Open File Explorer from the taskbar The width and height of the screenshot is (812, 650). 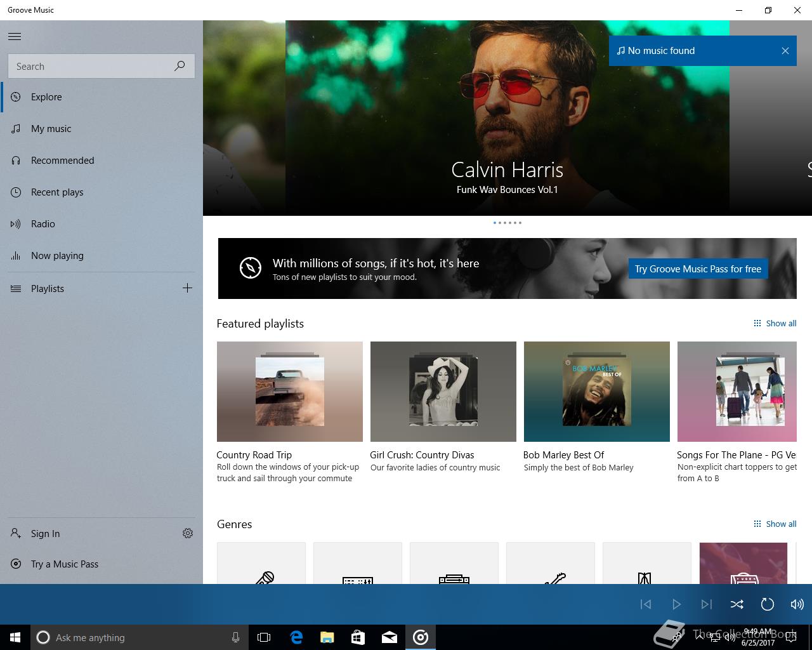click(x=327, y=637)
